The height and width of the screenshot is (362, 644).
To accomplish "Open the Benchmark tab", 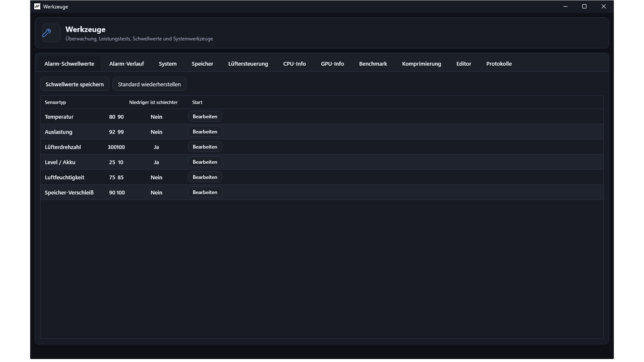I will (373, 64).
